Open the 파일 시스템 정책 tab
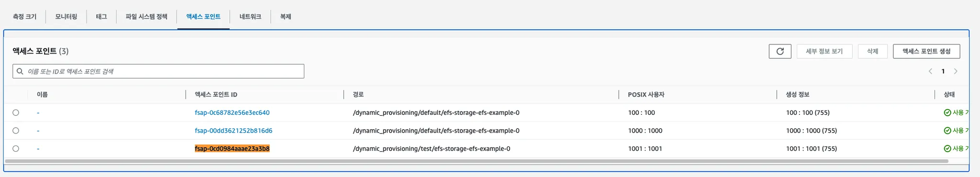The height and width of the screenshot is (177, 980). (x=146, y=17)
